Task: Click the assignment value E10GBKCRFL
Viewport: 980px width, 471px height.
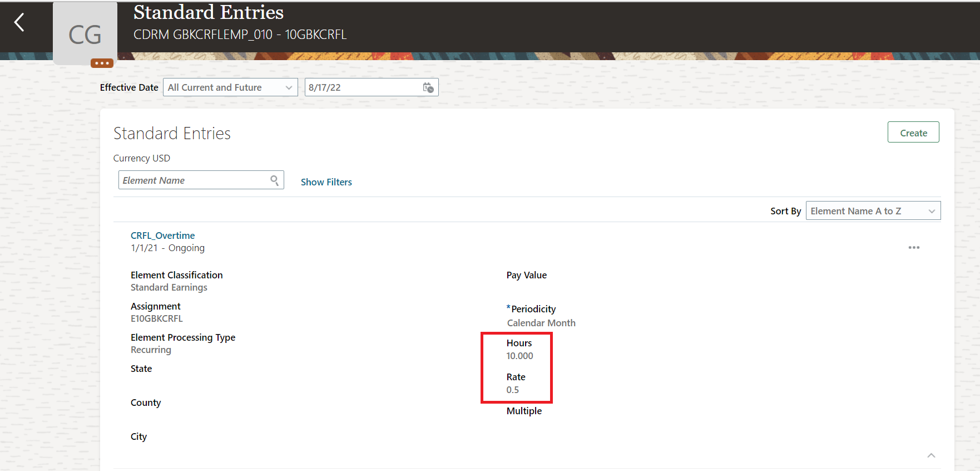Action: 157,318
